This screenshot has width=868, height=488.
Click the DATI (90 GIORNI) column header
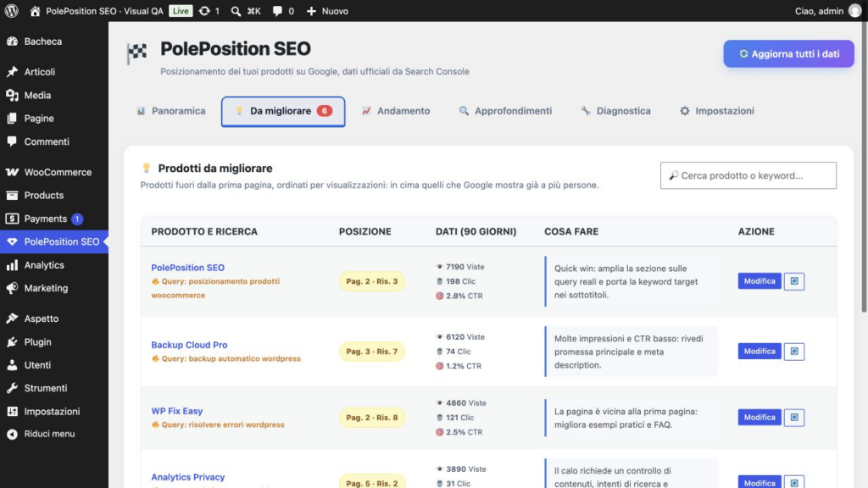[x=476, y=231]
